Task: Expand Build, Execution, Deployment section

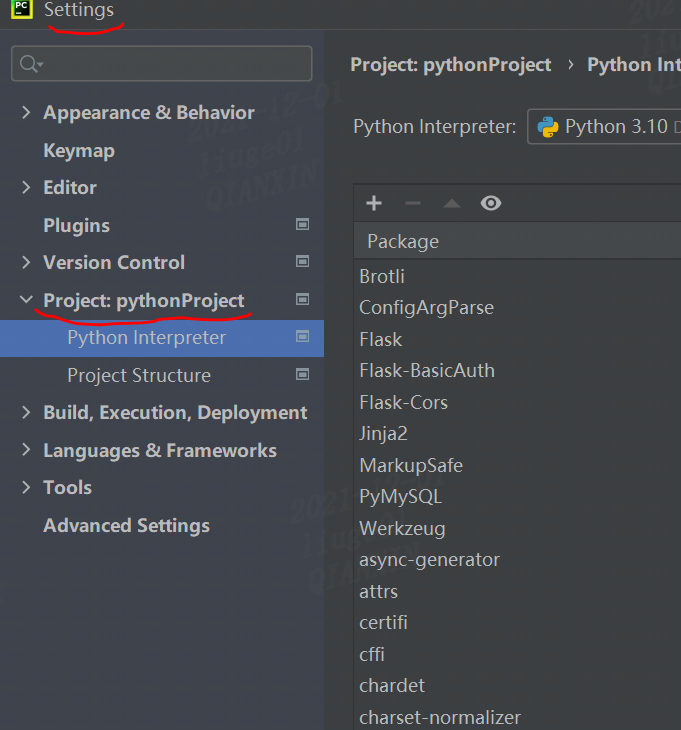Action: pos(26,413)
